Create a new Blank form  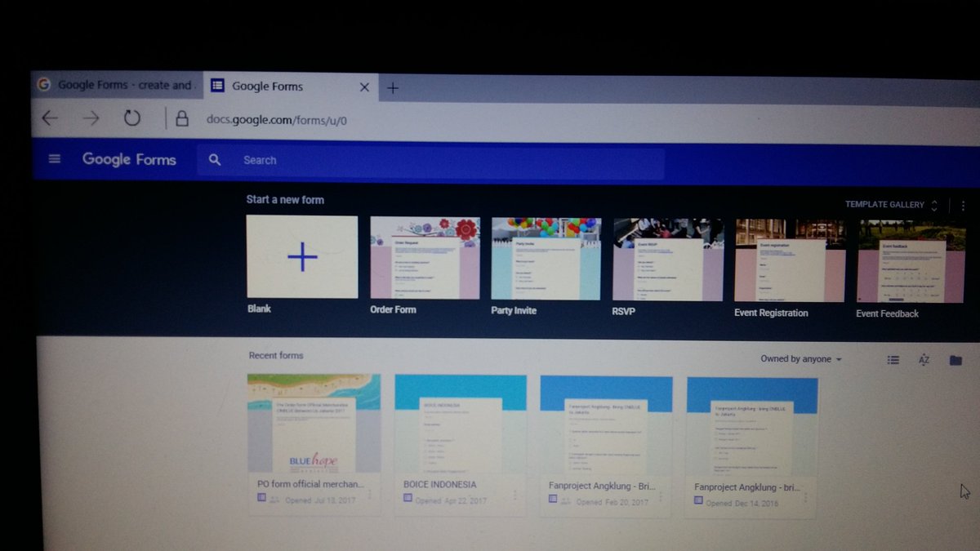pyautogui.click(x=302, y=257)
